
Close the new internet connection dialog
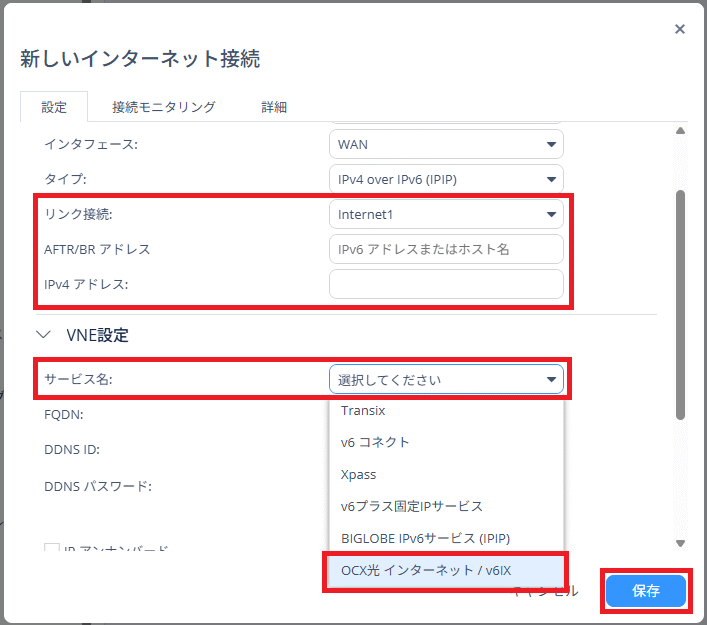pyautogui.click(x=680, y=29)
